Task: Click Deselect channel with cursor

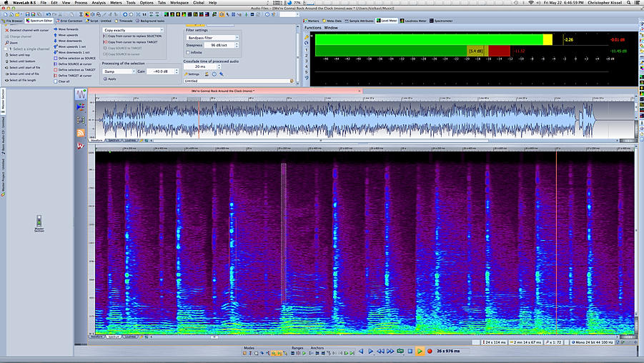Action: point(26,31)
